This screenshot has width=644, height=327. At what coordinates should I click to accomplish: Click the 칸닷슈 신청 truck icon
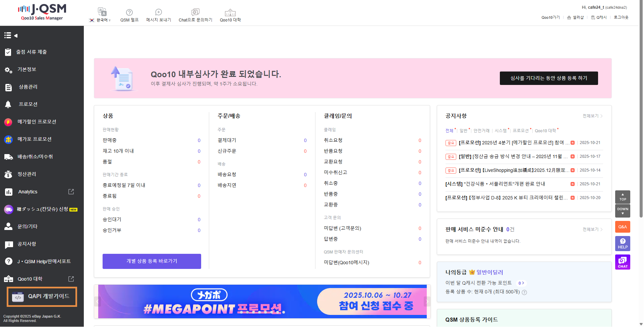tap(8, 209)
